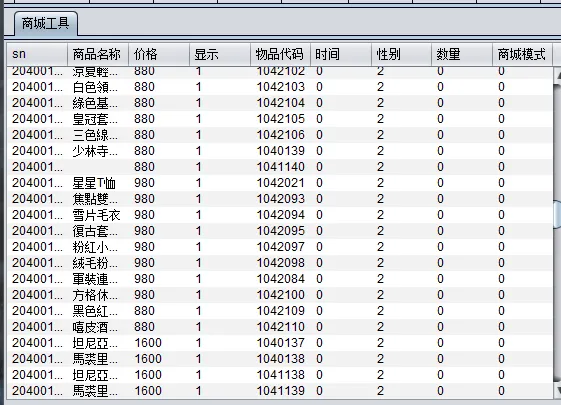This screenshot has width=561, height=405.
Task: Select the sn cell in row 1041140
Action: pyautogui.click(x=37, y=167)
